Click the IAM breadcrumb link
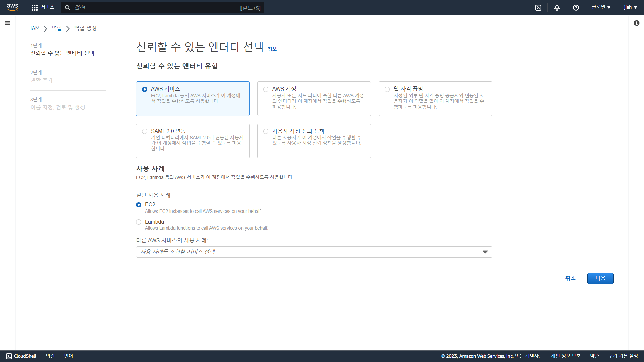 tap(35, 28)
